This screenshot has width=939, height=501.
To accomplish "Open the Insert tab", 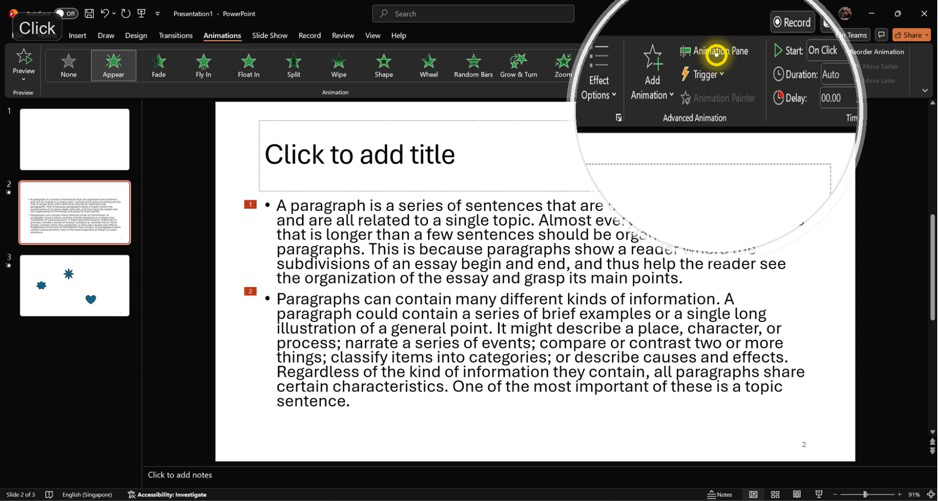I will point(77,35).
